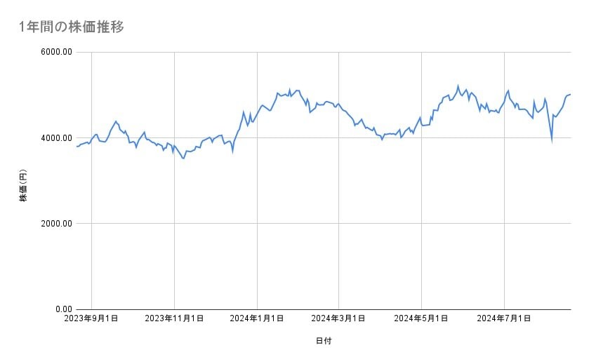Click the price line's January 2024 peak

tap(289, 89)
